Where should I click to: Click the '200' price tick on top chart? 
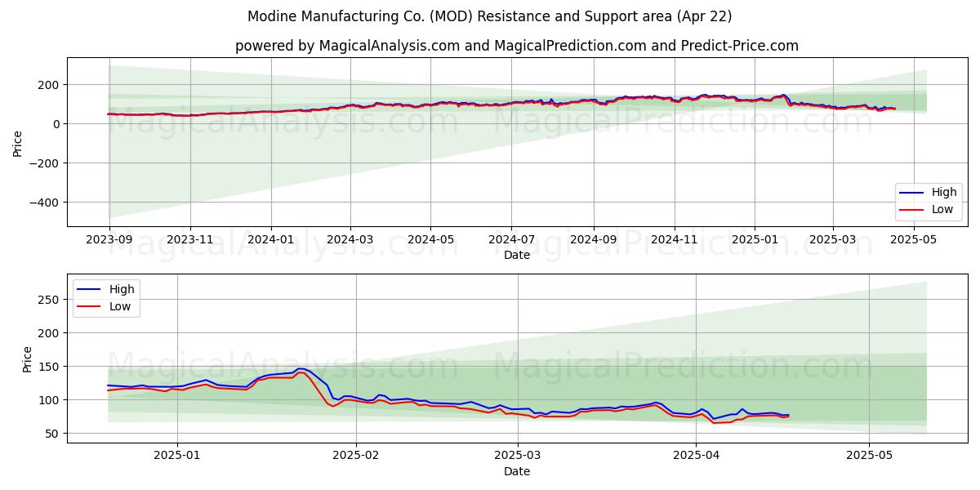click(51, 85)
